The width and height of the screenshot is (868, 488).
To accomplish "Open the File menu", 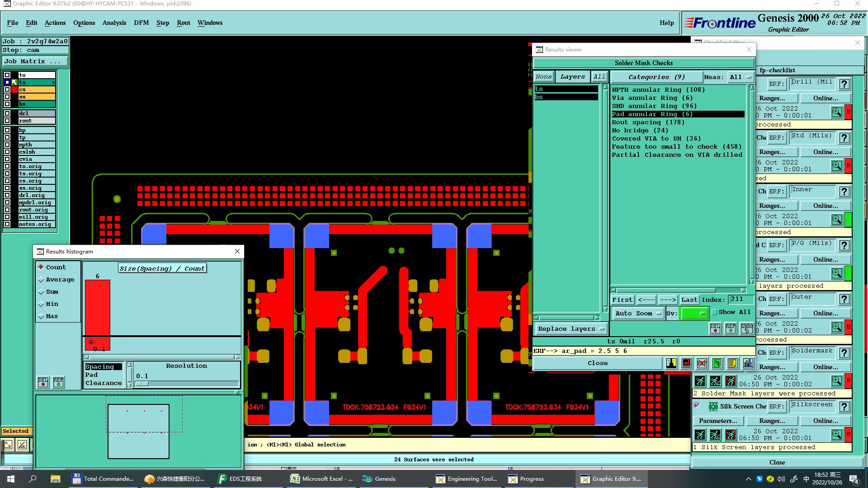I will [x=13, y=23].
